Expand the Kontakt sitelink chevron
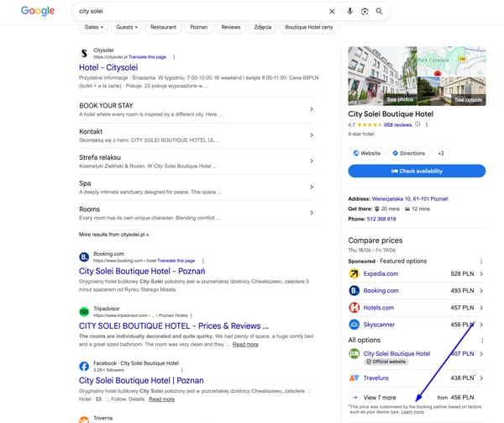 (x=312, y=135)
